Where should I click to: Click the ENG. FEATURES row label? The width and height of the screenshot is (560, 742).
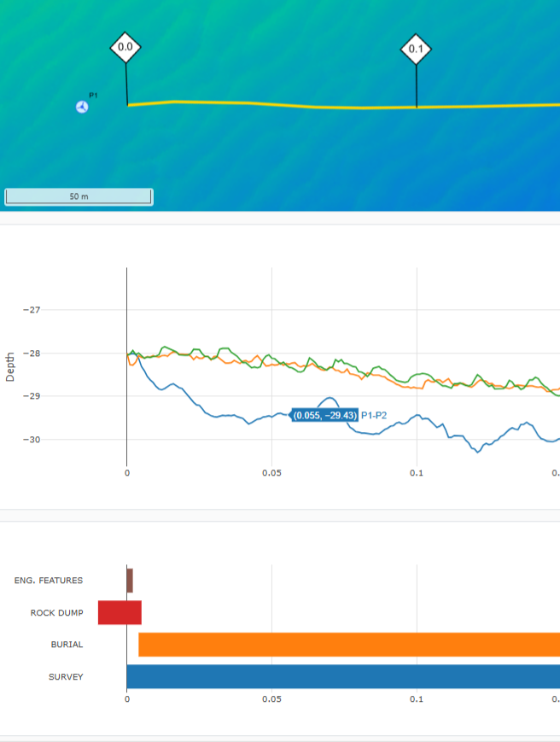(49, 581)
